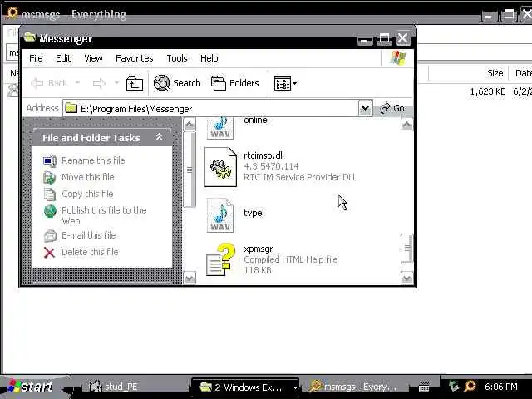
Task: Click Windows flag logo in Messenger window
Action: pyautogui.click(x=398, y=58)
